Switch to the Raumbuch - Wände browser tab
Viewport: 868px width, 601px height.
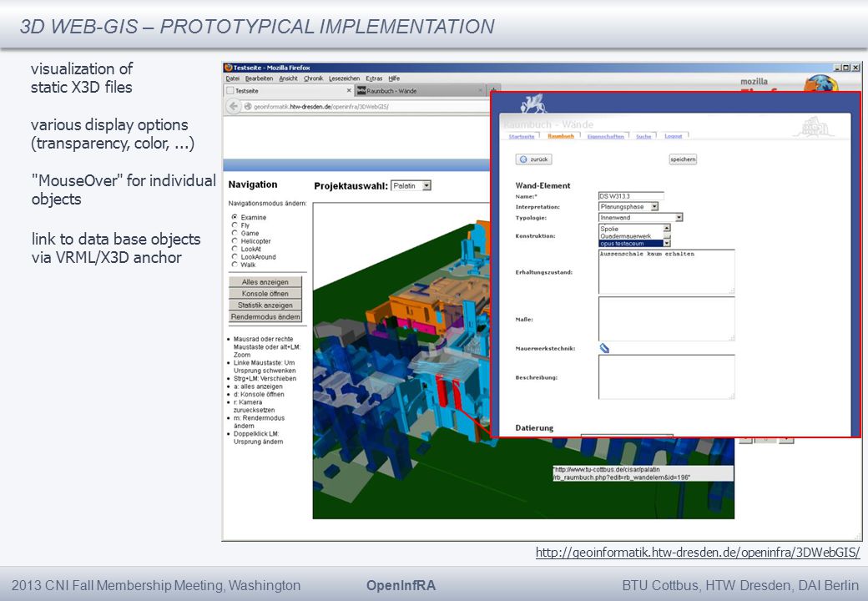point(421,90)
